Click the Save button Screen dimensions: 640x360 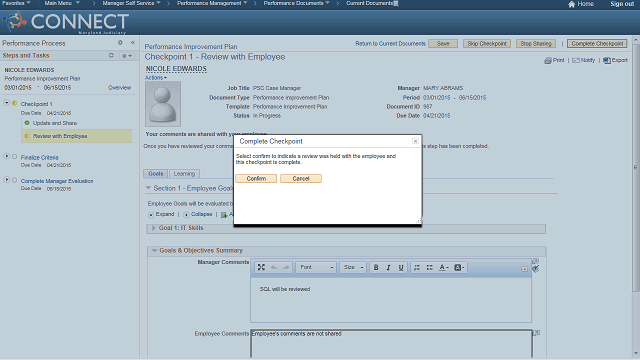(443, 43)
